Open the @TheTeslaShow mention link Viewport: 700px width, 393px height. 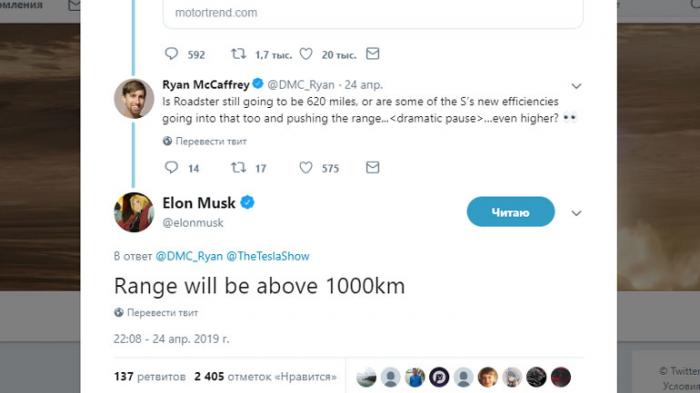pos(268,256)
